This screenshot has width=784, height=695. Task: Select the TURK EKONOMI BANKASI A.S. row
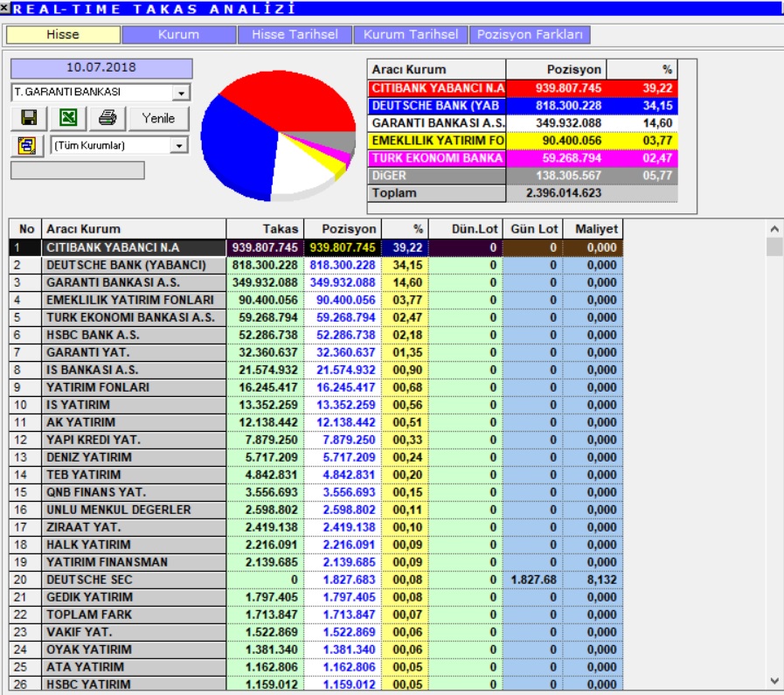[316, 317]
